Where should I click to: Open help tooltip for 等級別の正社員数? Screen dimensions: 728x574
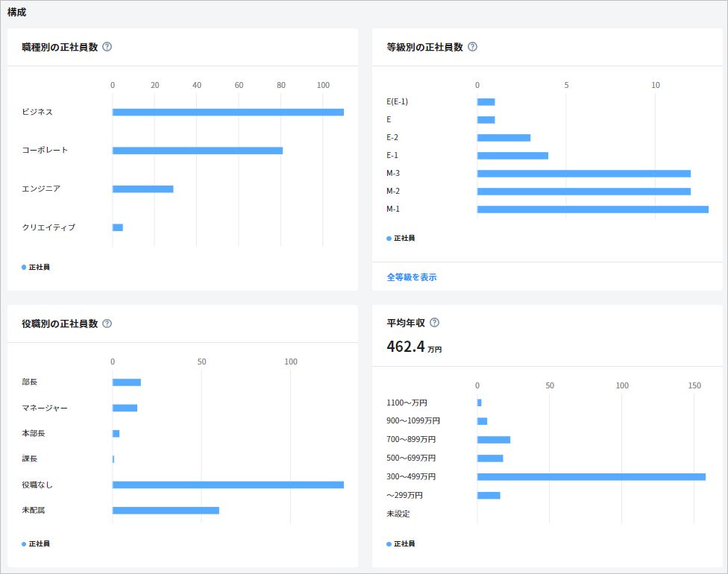coord(472,47)
